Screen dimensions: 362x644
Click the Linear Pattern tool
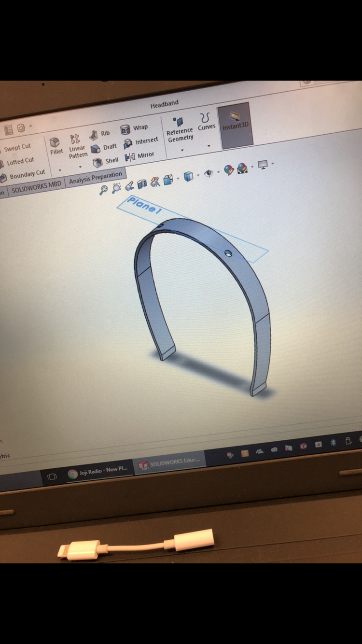(77, 147)
